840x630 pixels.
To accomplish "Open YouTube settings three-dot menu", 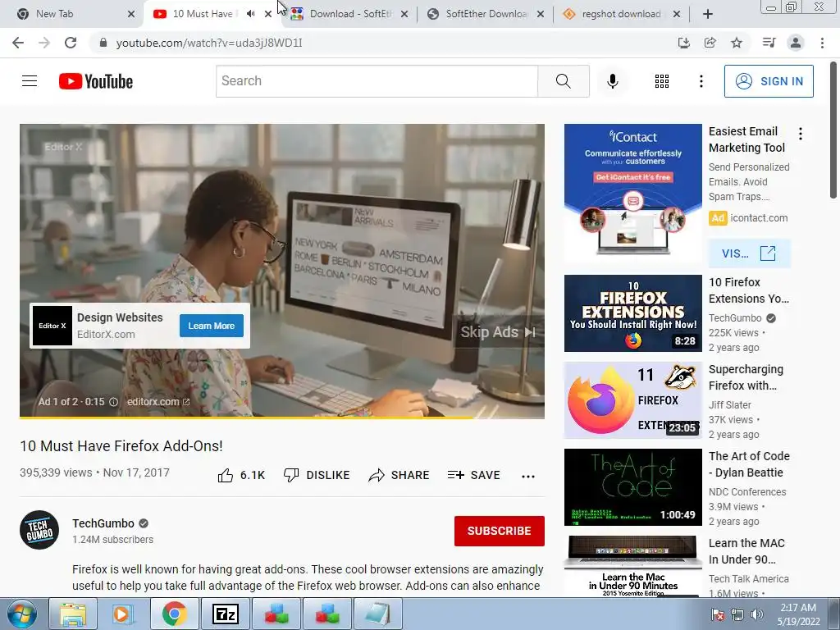I will pyautogui.click(x=701, y=81).
